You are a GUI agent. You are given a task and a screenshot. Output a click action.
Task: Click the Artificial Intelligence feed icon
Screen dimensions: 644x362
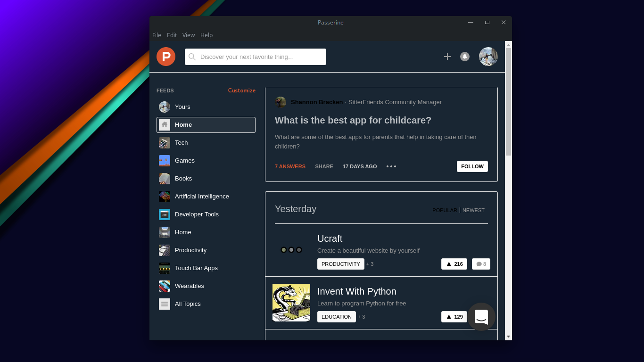pos(165,197)
